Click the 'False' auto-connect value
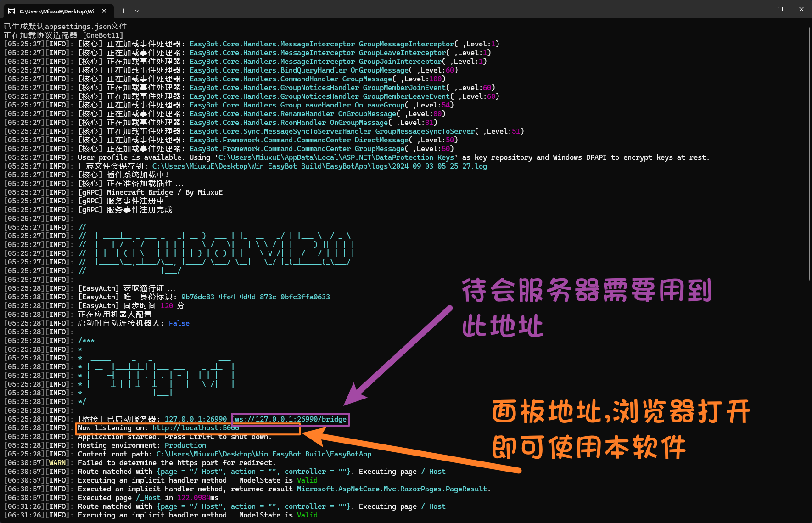 [179, 323]
